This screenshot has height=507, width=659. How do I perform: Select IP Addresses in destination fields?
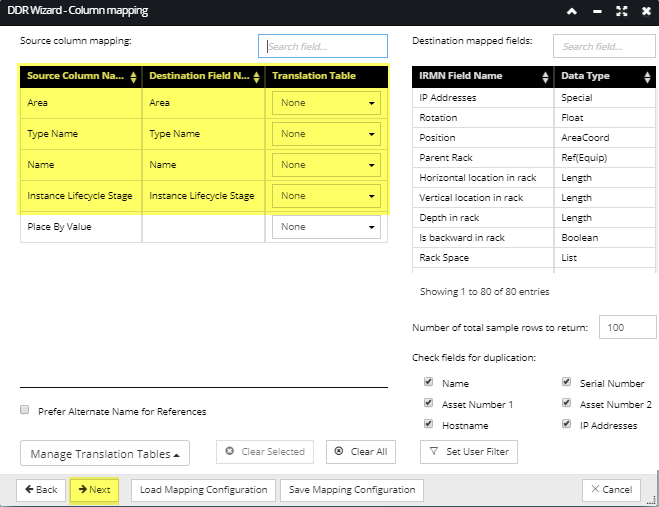(x=534, y=98)
